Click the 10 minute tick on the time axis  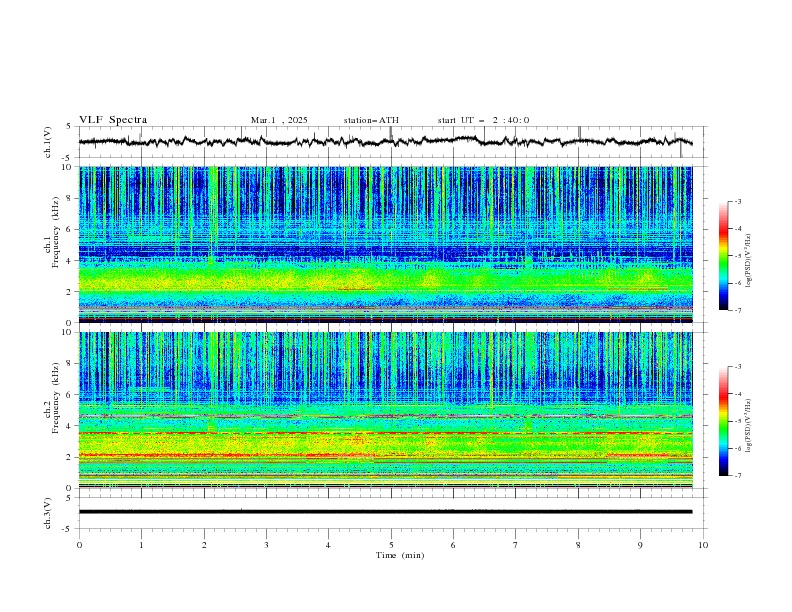(703, 545)
